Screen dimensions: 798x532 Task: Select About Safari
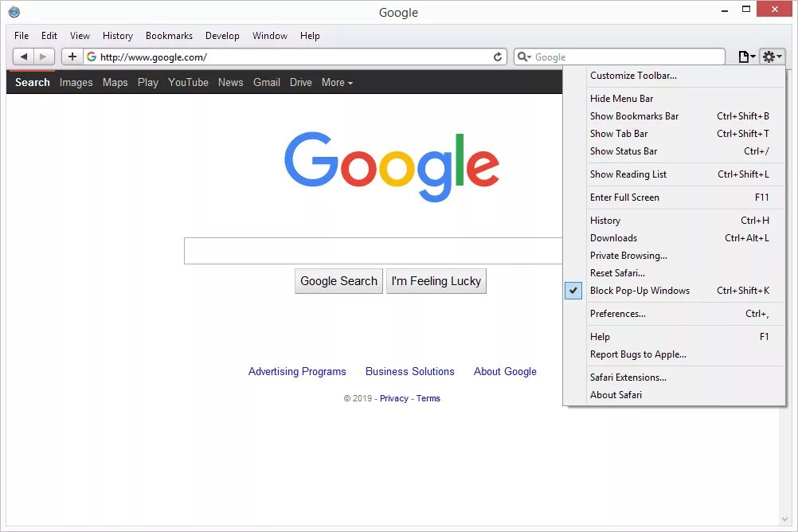(675, 395)
